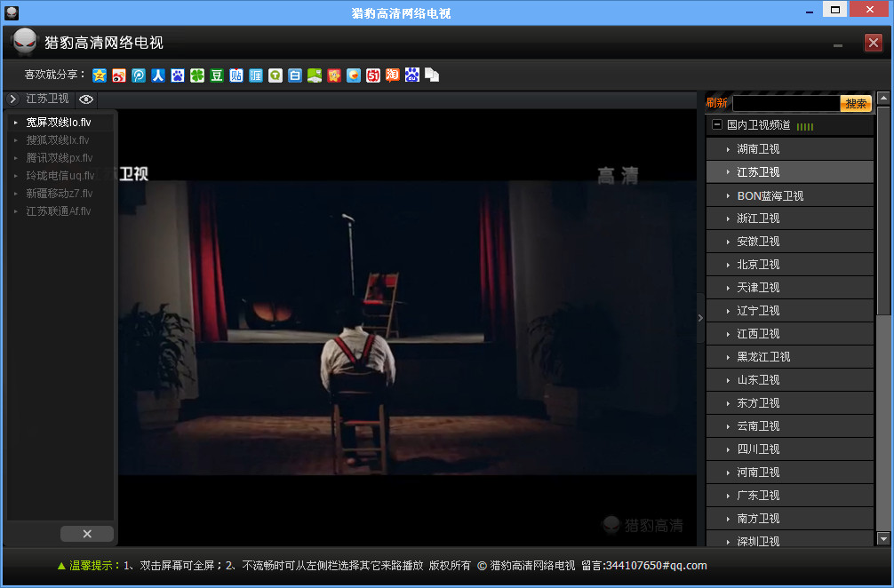Share to Qzone via yellow star icon

pyautogui.click(x=100, y=75)
